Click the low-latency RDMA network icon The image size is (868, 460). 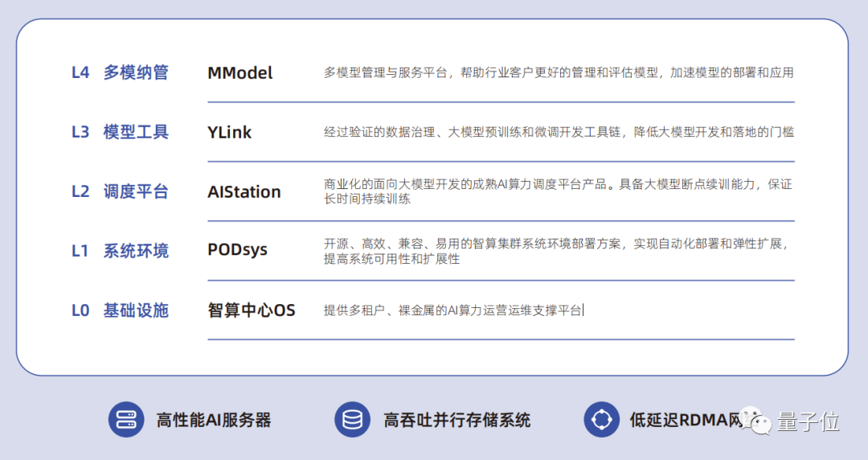pyautogui.click(x=601, y=419)
